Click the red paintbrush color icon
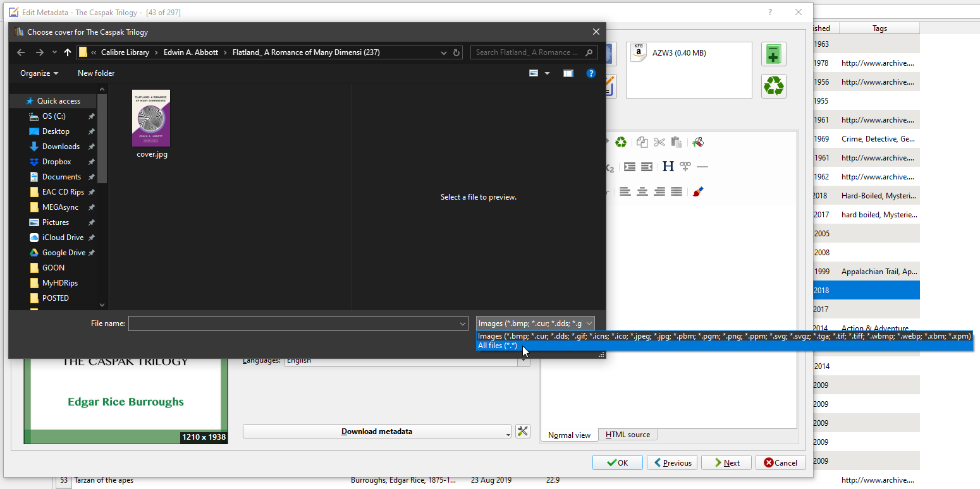The width and height of the screenshot is (980, 489). [x=698, y=191]
